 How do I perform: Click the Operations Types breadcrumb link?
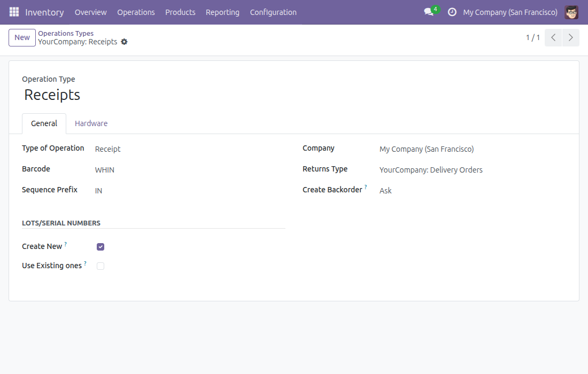coord(66,33)
